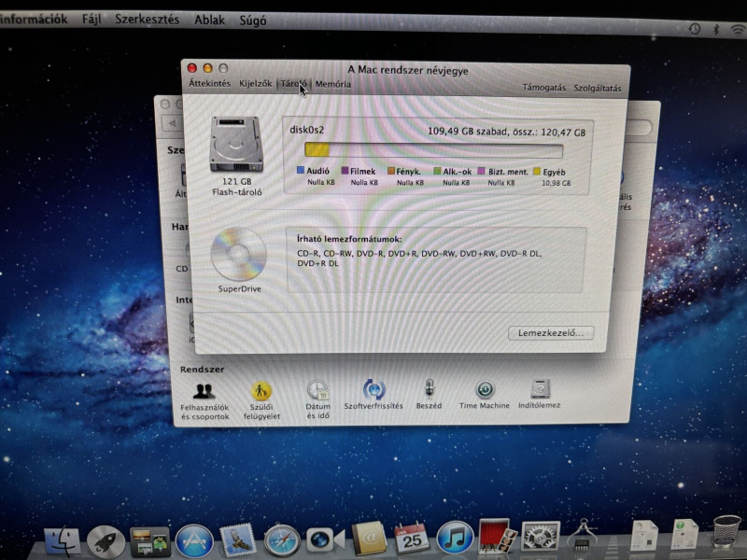Click the Bluetooth menu bar icon
The width and height of the screenshot is (747, 560).
716,30
